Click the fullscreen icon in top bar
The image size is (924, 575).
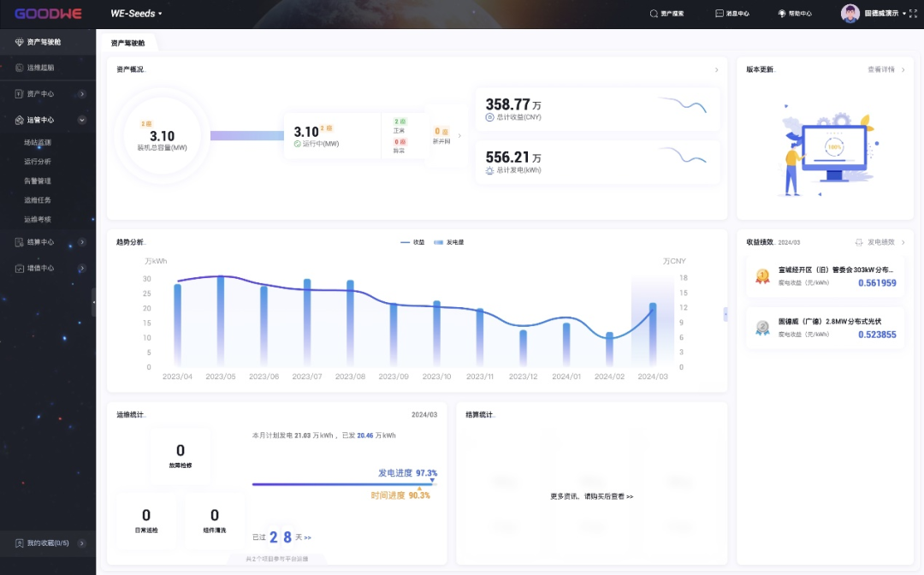click(x=911, y=14)
